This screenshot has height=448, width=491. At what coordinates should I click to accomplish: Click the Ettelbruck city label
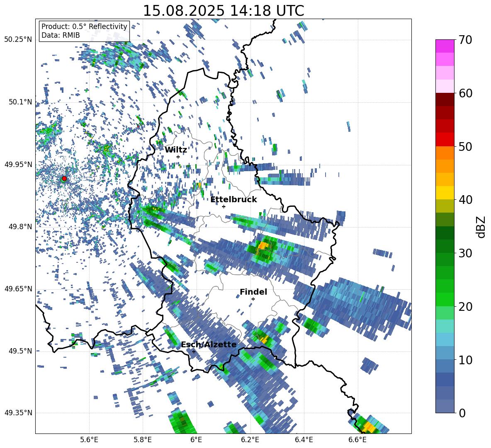click(x=233, y=200)
